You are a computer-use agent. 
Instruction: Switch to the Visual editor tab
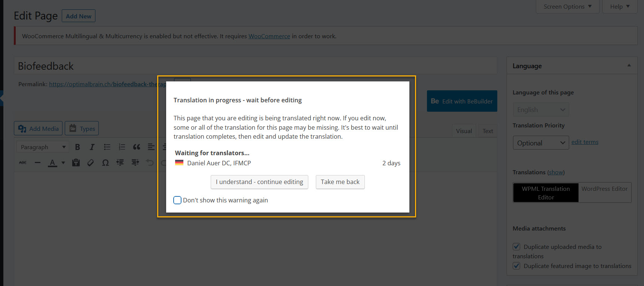(464, 131)
